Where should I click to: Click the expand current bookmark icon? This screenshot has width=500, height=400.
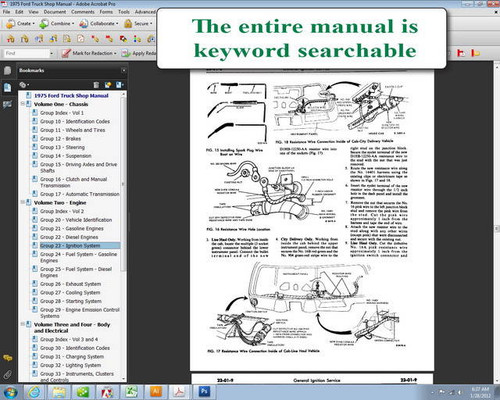point(120,85)
